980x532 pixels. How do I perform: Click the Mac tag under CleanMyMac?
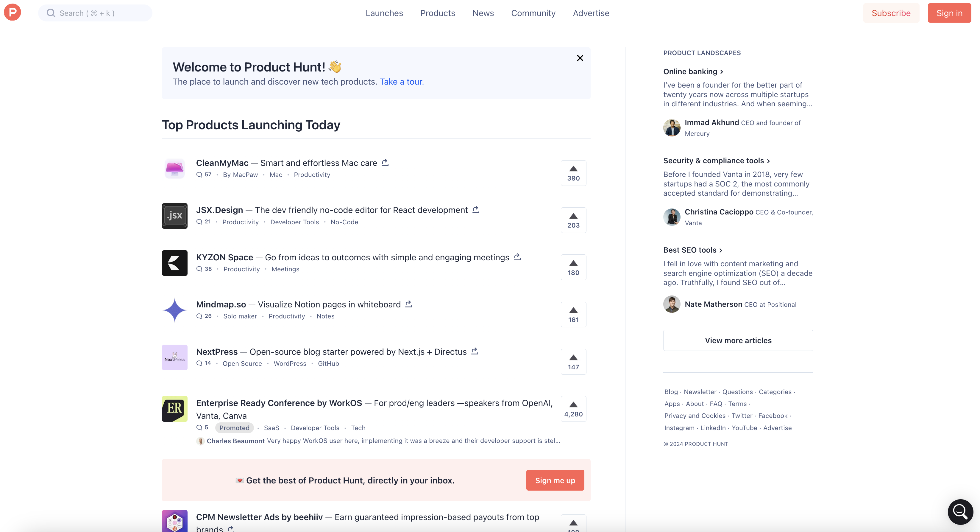276,175
